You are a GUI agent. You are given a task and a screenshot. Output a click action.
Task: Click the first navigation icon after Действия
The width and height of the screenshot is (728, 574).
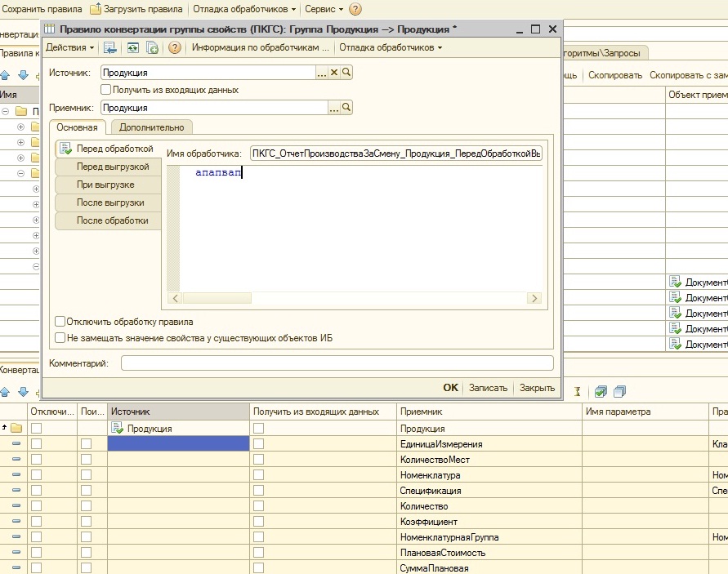(x=110, y=48)
